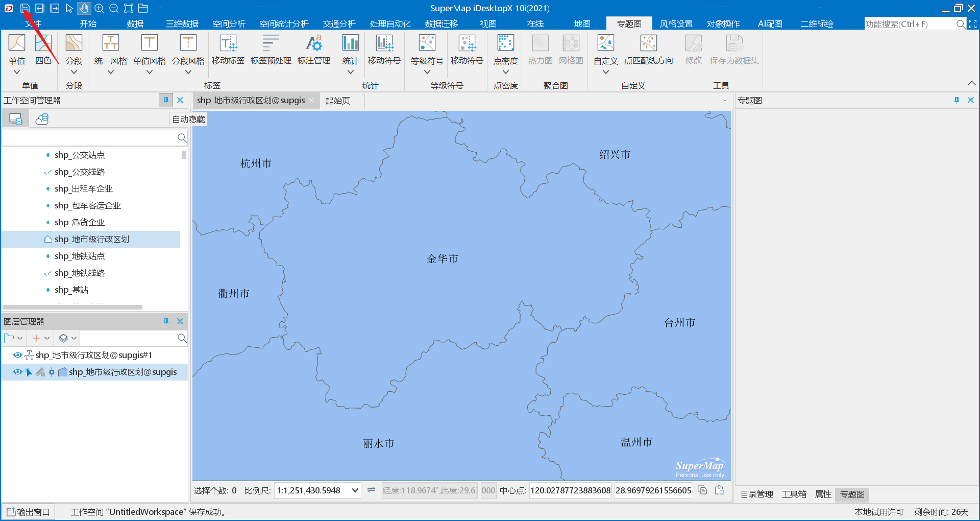980x521 pixels.
Task: Select shp_公交线路 in workspace tree
Action: [x=80, y=172]
